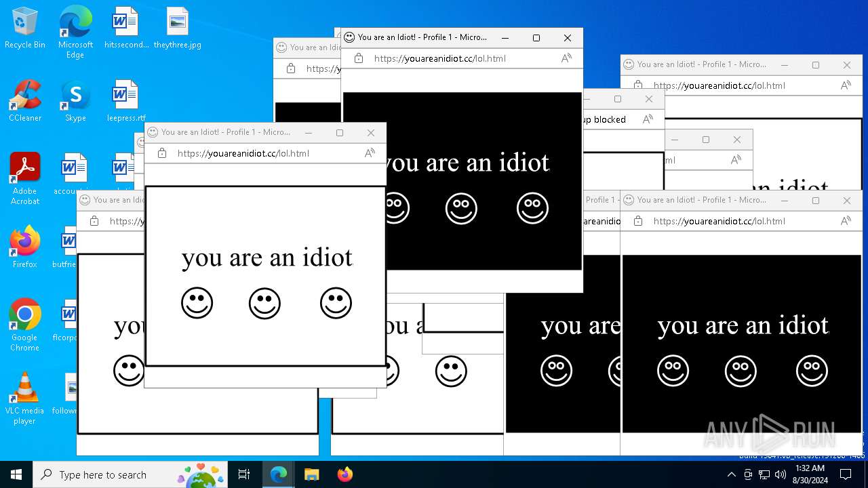Viewport: 868px width, 488px height.
Task: Open the Skype desktop shortcut
Action: pos(75,101)
